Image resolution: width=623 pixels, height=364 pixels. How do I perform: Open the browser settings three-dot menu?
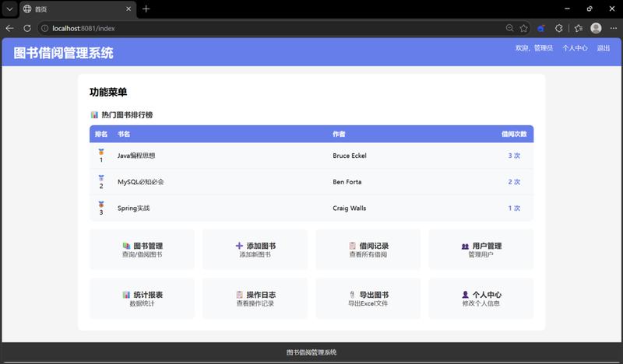point(614,28)
